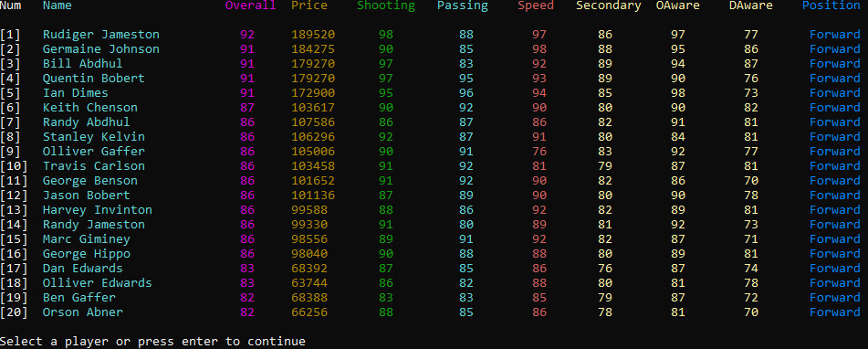Click row number [15]
This screenshot has height=349, width=868.
click(14, 238)
